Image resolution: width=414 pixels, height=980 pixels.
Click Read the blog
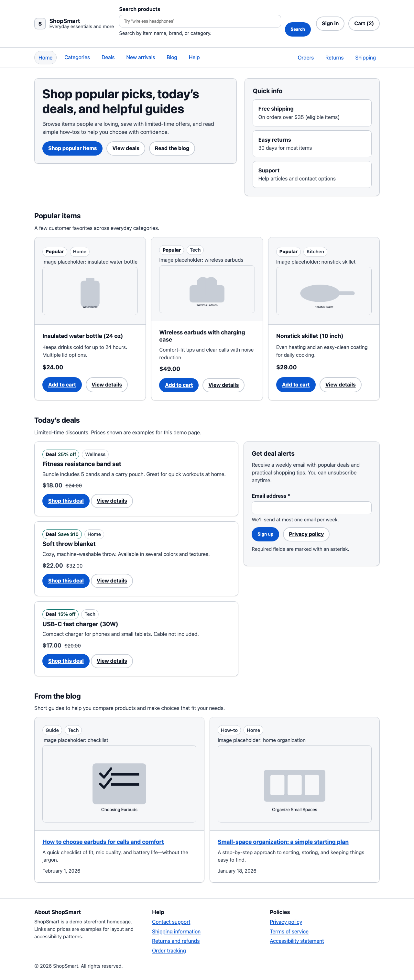tap(172, 148)
